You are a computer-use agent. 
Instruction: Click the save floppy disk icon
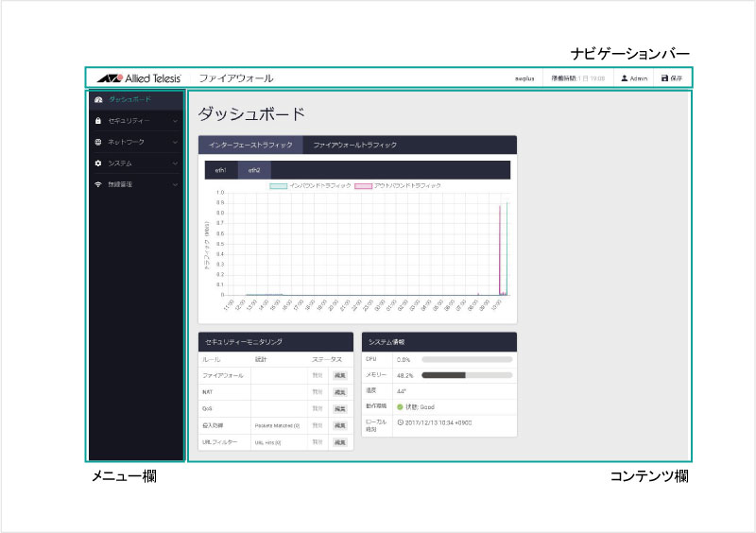coord(664,78)
